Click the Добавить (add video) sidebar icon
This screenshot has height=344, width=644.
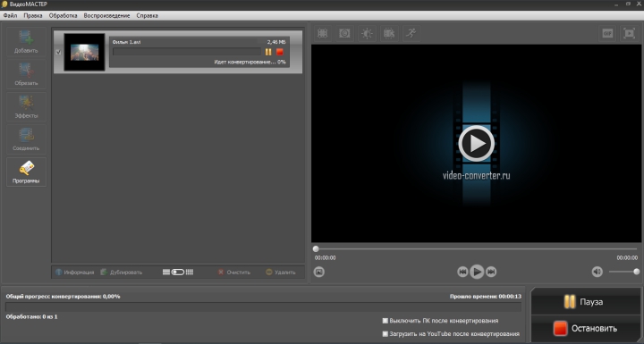(26, 41)
